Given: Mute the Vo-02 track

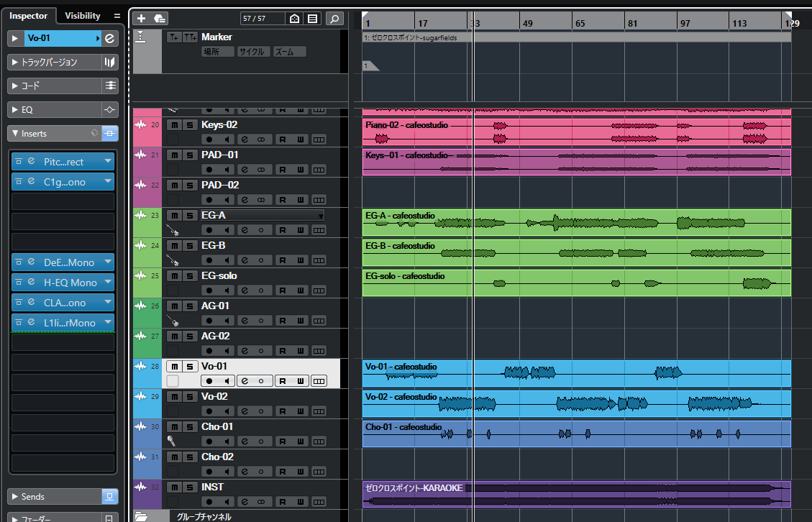Looking at the screenshot, I should pos(173,397).
